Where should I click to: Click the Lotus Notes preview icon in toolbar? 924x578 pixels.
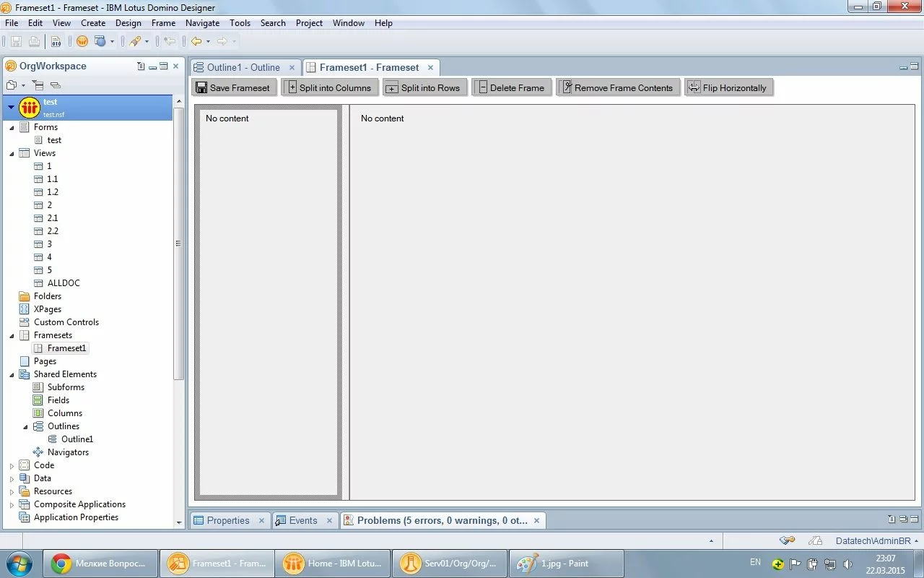[x=82, y=42]
